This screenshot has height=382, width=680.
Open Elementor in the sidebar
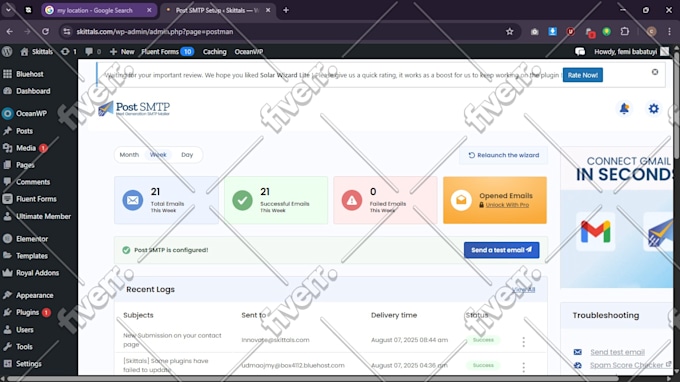coord(32,239)
